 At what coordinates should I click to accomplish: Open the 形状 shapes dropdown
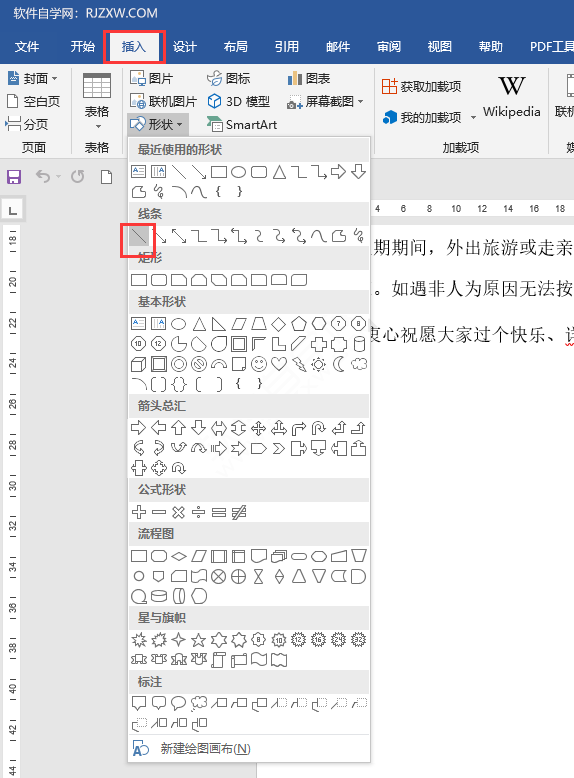(x=157, y=125)
